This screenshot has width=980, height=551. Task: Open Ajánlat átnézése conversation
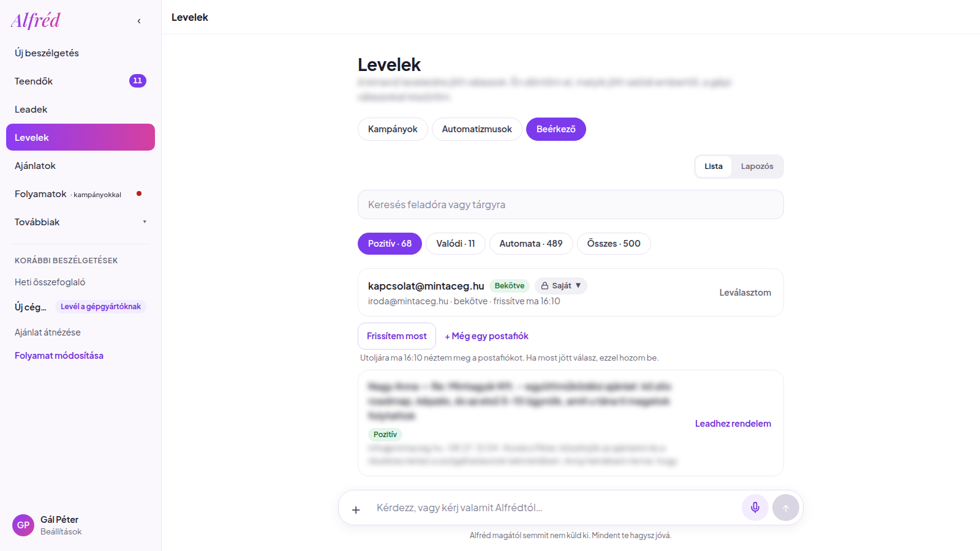pyautogui.click(x=48, y=332)
